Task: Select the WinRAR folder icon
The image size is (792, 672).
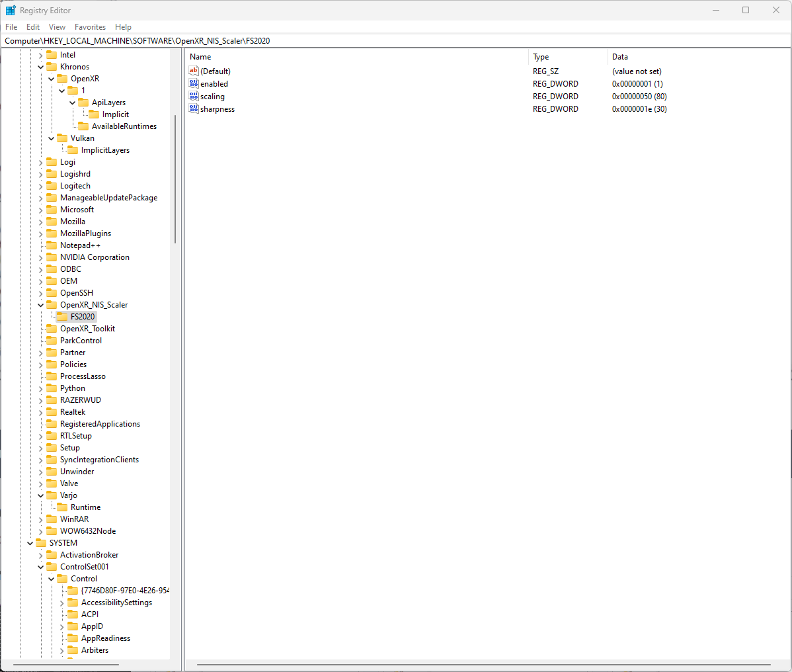Action: coord(52,519)
